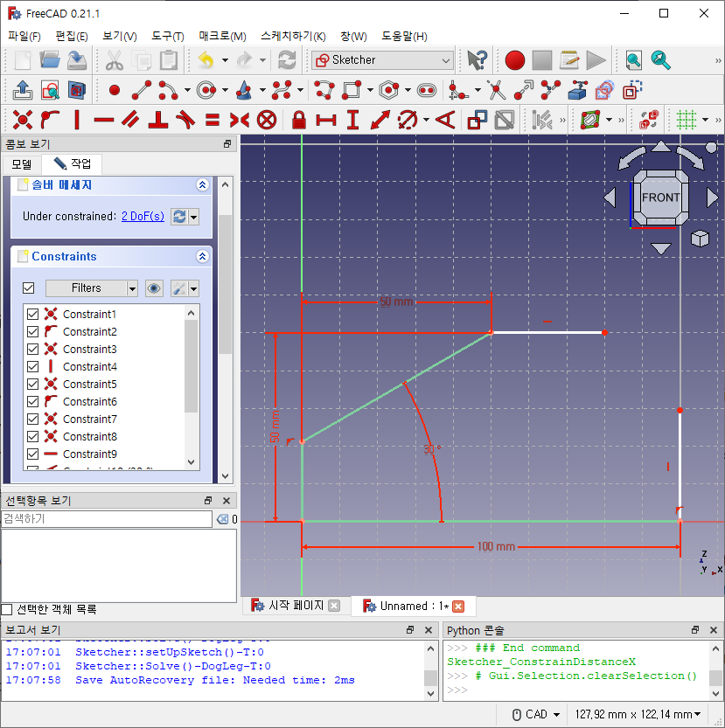Click the constraints list scrollbar
Screen dimensions: 725x728
[191, 366]
